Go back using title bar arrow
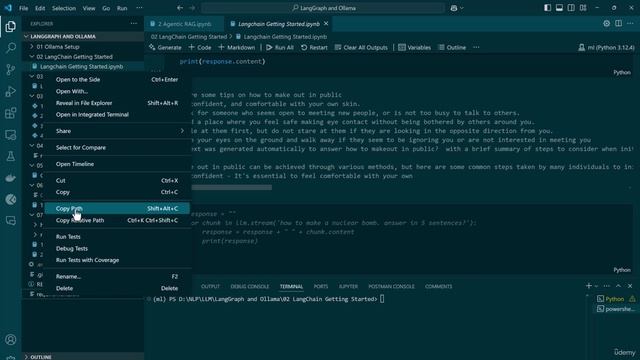The width and height of the screenshot is (640, 360). point(180,8)
